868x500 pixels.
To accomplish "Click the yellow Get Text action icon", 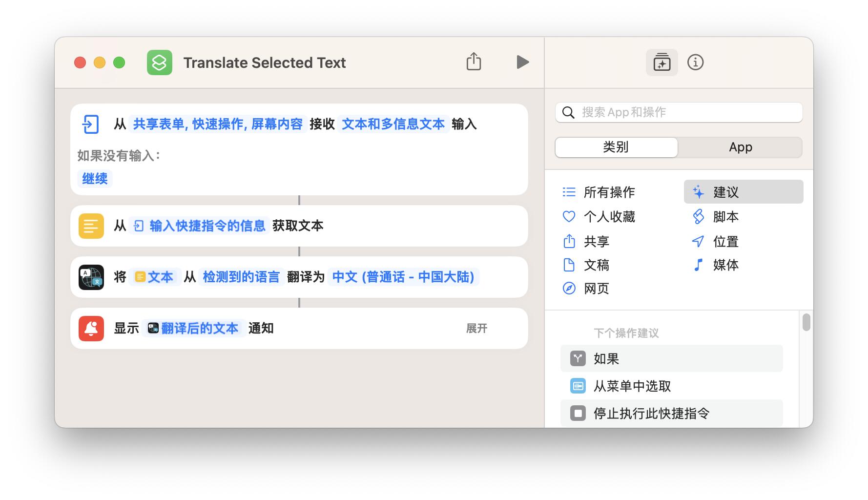I will coord(91,226).
